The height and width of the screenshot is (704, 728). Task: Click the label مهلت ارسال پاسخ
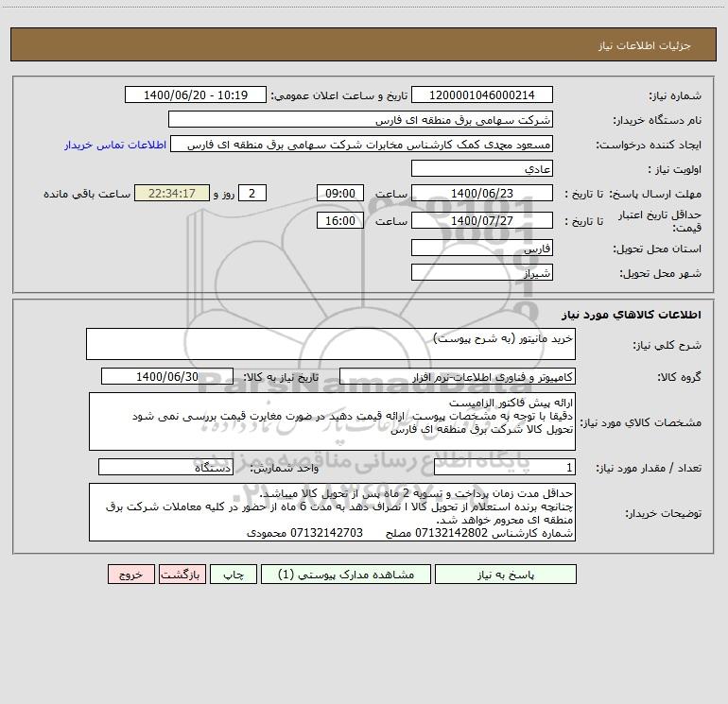pyautogui.click(x=655, y=194)
